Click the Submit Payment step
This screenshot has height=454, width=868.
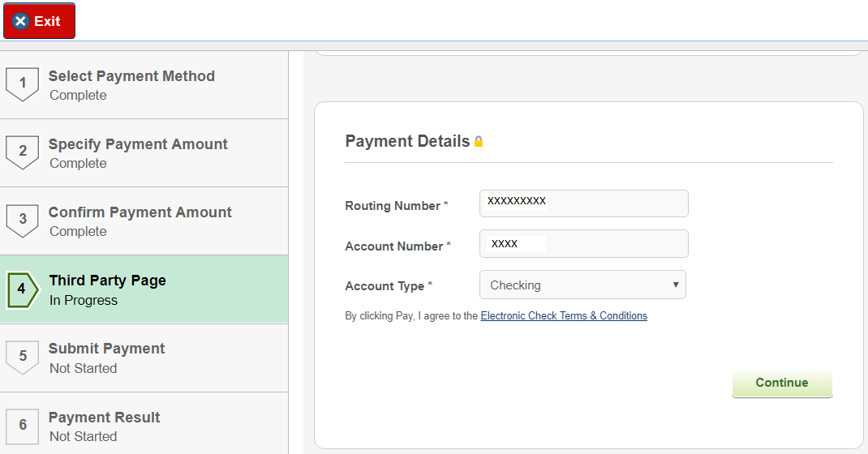click(x=106, y=349)
